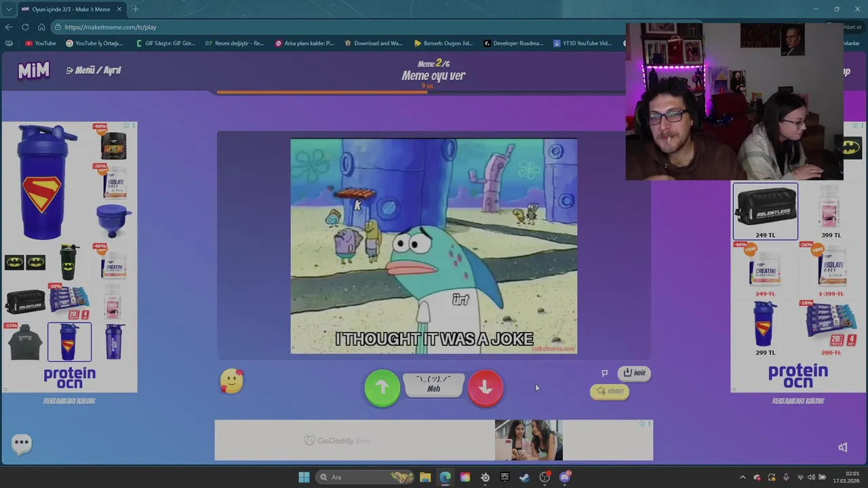
Task: Open SteelSeries app from taskbar
Action: coord(485,477)
